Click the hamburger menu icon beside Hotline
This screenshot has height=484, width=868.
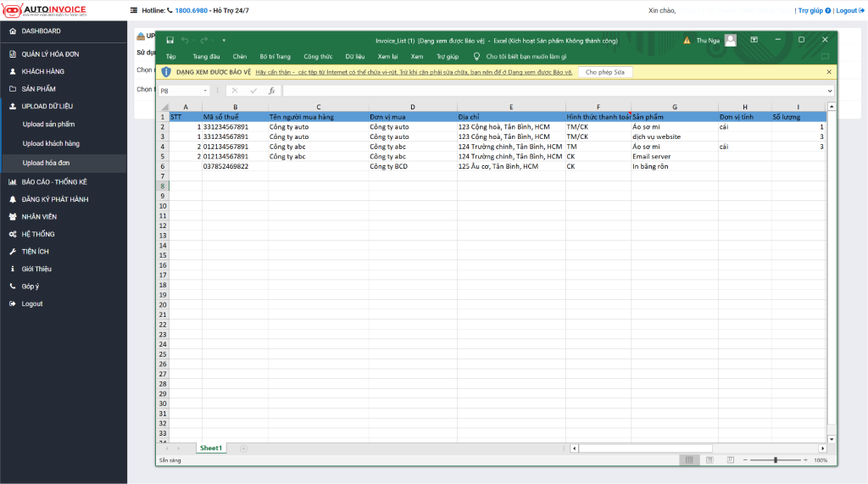133,10
